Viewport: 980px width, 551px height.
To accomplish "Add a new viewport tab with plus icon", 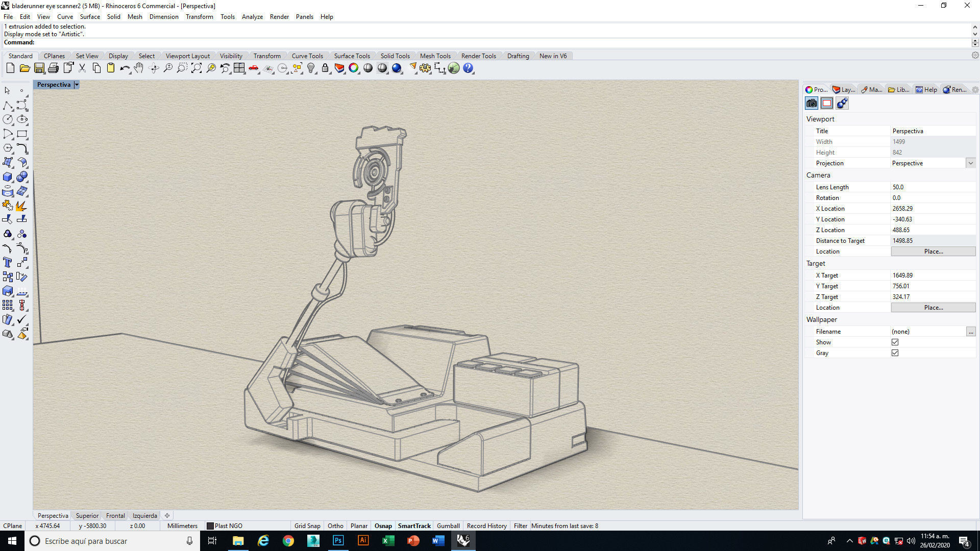I will (x=167, y=516).
